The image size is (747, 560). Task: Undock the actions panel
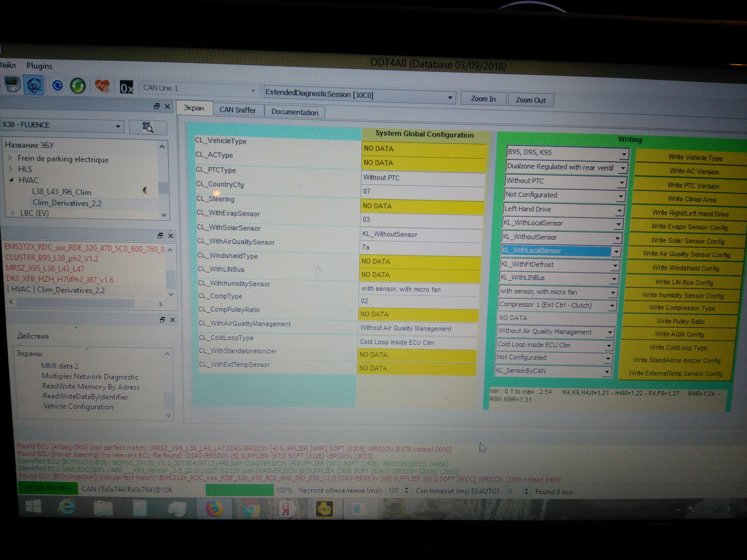tap(162, 319)
